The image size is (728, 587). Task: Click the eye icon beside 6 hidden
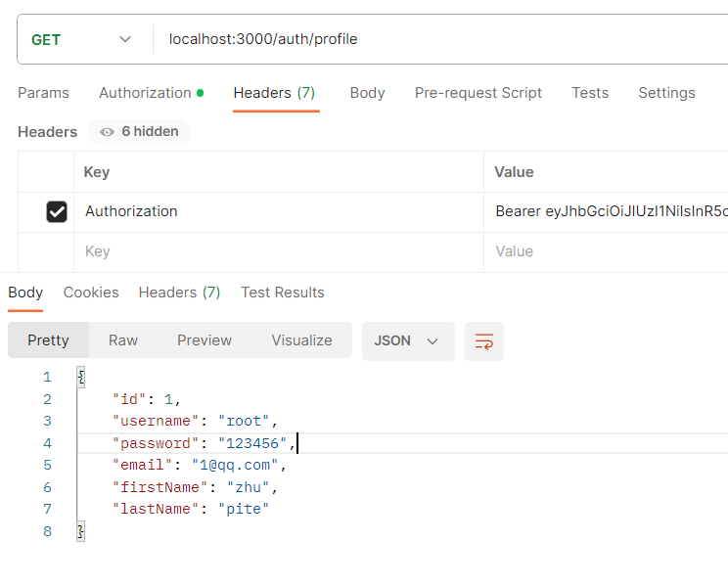(x=107, y=132)
